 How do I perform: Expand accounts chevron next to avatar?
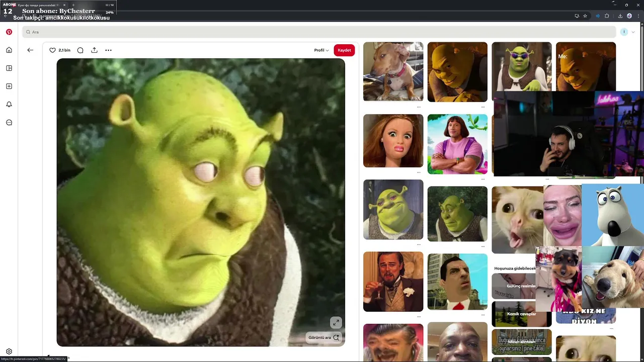[633, 32]
